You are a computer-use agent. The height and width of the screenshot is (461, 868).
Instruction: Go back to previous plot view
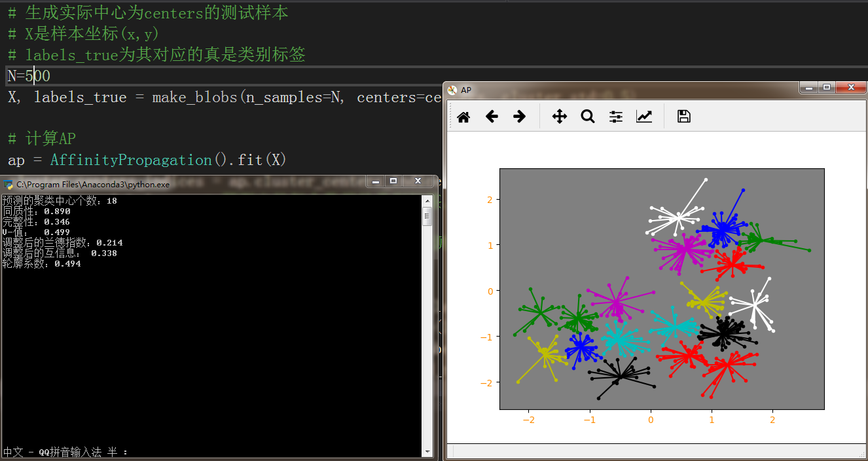[492, 117]
